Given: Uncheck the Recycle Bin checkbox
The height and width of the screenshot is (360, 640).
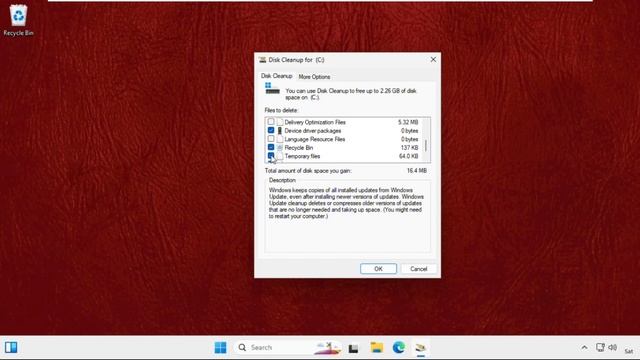Looking at the screenshot, I should click(x=271, y=147).
